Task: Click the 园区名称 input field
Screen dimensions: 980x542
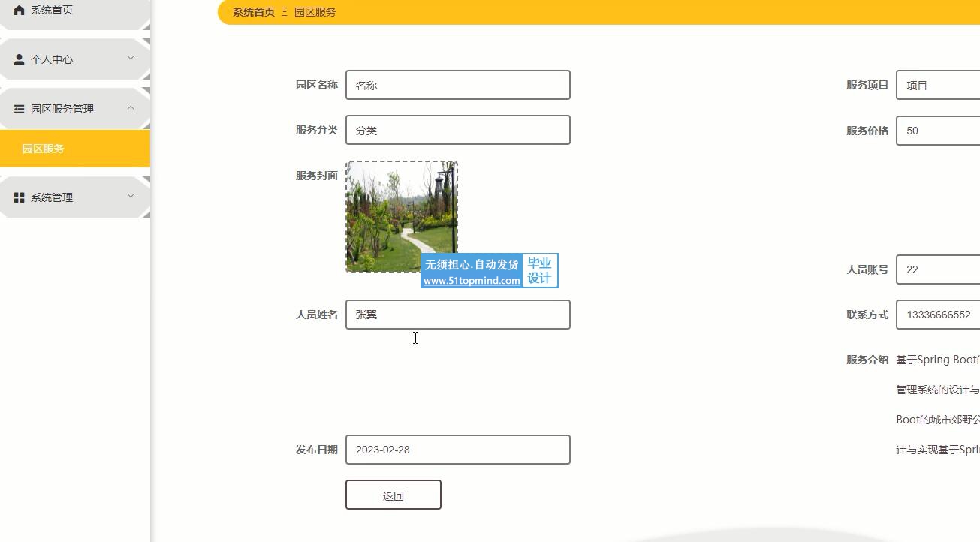Action: (458, 85)
